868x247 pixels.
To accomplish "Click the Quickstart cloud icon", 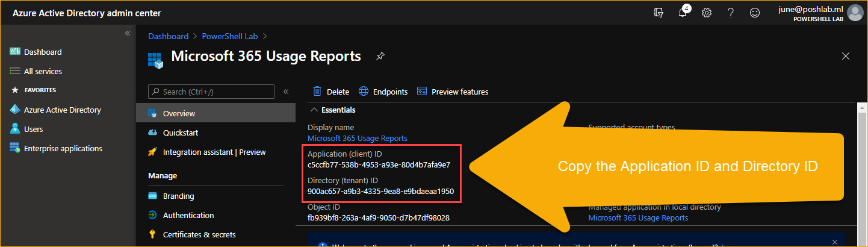I will point(152,133).
